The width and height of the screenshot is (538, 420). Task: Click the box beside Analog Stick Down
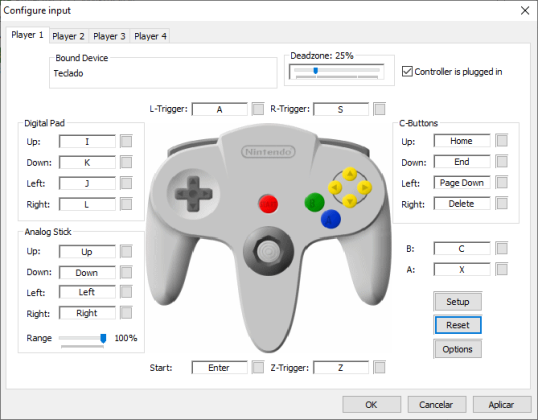(x=126, y=272)
